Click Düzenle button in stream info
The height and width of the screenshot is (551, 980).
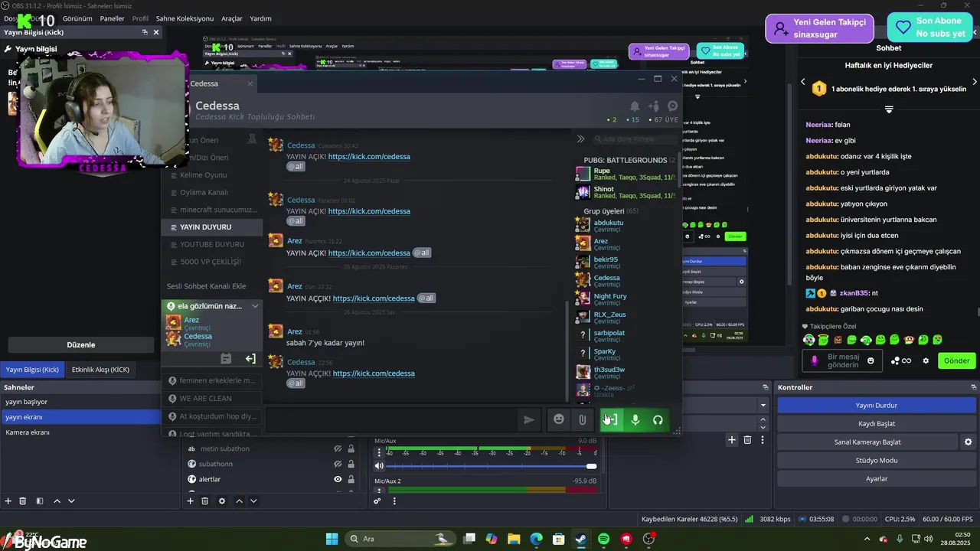point(81,345)
